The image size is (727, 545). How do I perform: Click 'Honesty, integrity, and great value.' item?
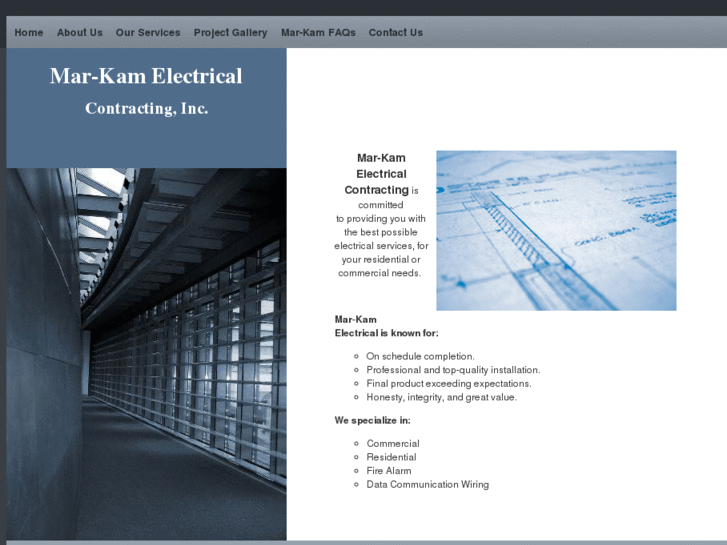441,397
